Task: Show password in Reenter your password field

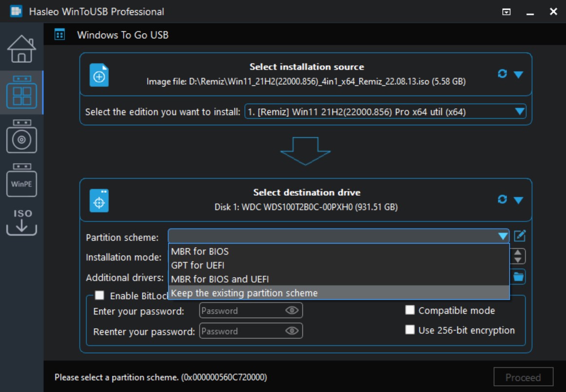Action: click(x=292, y=331)
